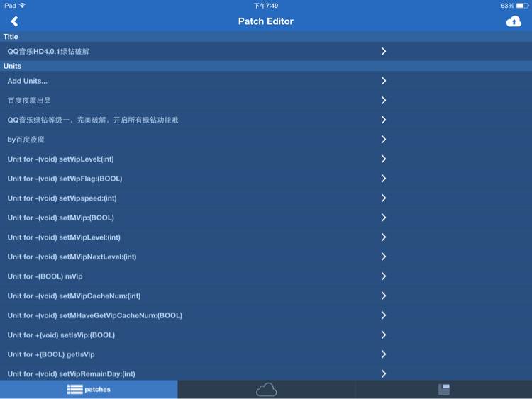Tap the 下午7:49 clock in status bar
The width and height of the screenshot is (532, 399).
coord(266,6)
